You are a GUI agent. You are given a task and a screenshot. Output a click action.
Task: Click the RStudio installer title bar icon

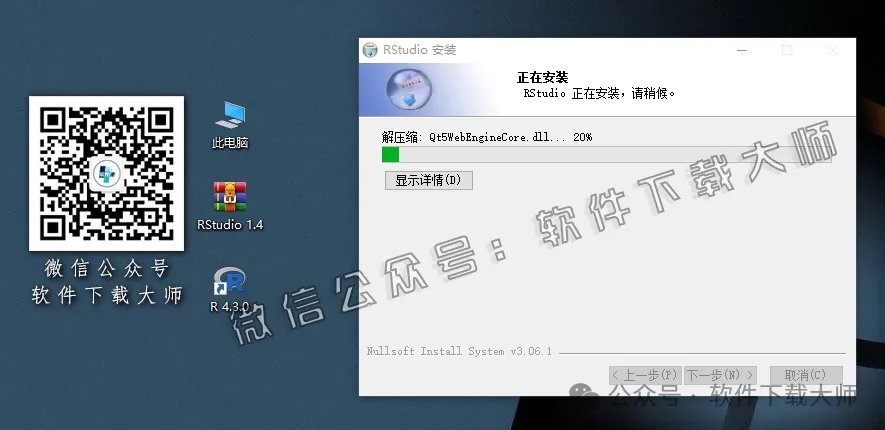(x=370, y=50)
